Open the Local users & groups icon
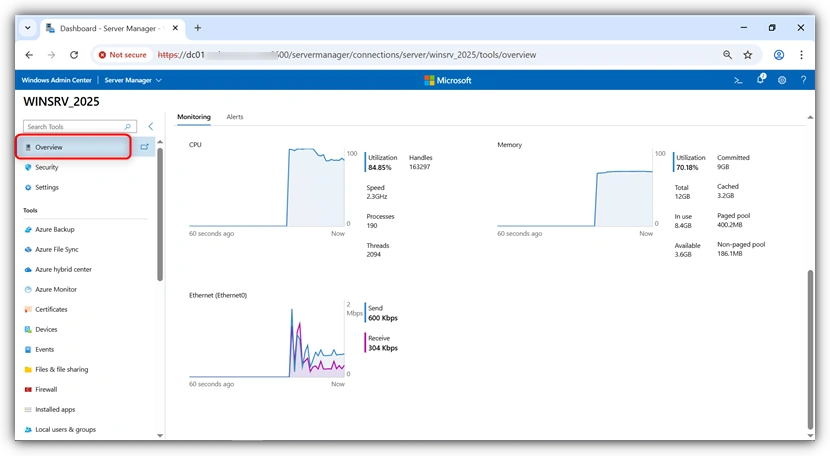Viewport: 830px width, 456px height. tap(28, 430)
